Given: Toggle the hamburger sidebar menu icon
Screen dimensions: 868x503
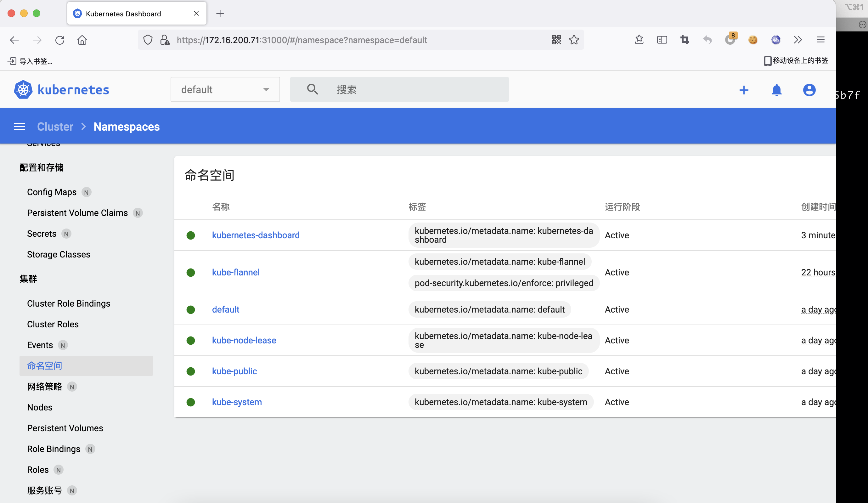Looking at the screenshot, I should coord(19,127).
